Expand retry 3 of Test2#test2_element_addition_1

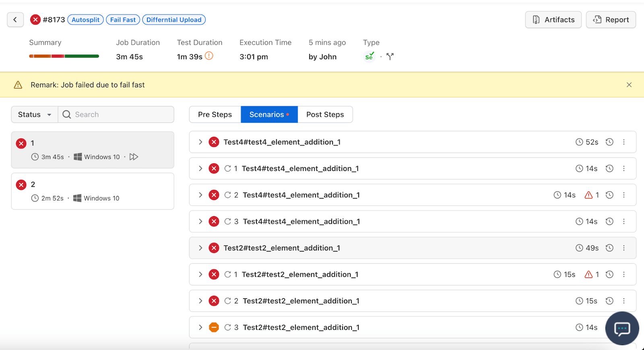point(200,327)
